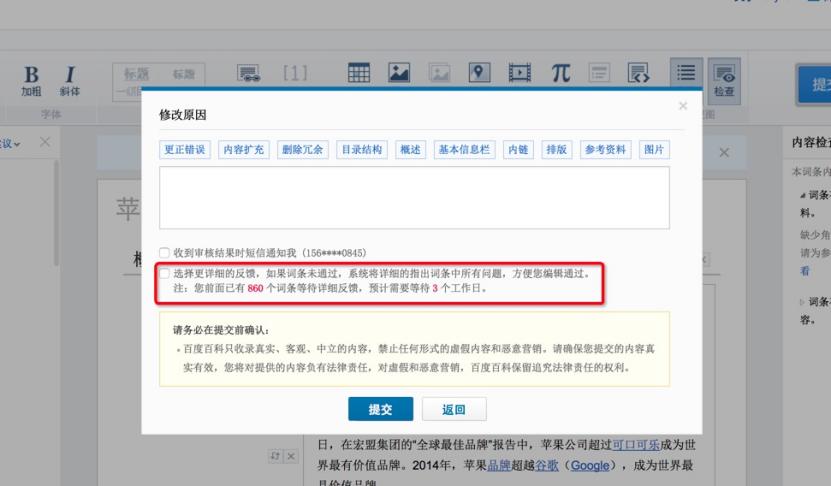
Task: Click the swap icon beside article module
Action: 275,456
